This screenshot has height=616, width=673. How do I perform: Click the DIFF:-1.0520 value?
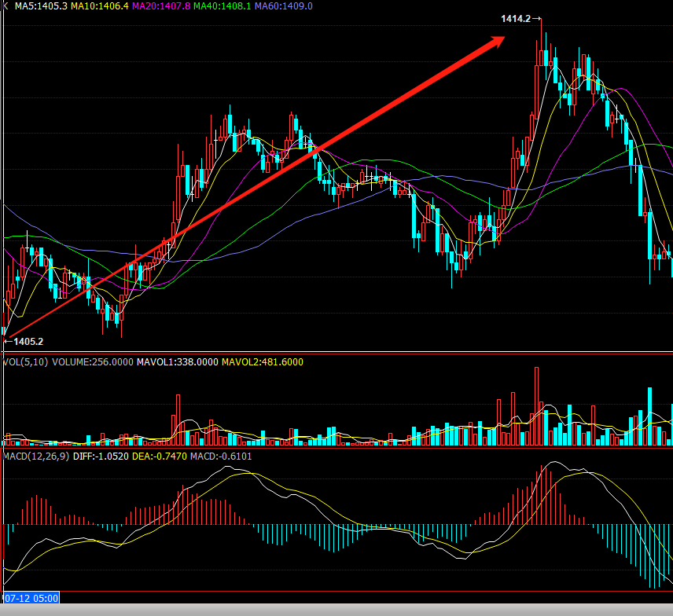click(101, 456)
